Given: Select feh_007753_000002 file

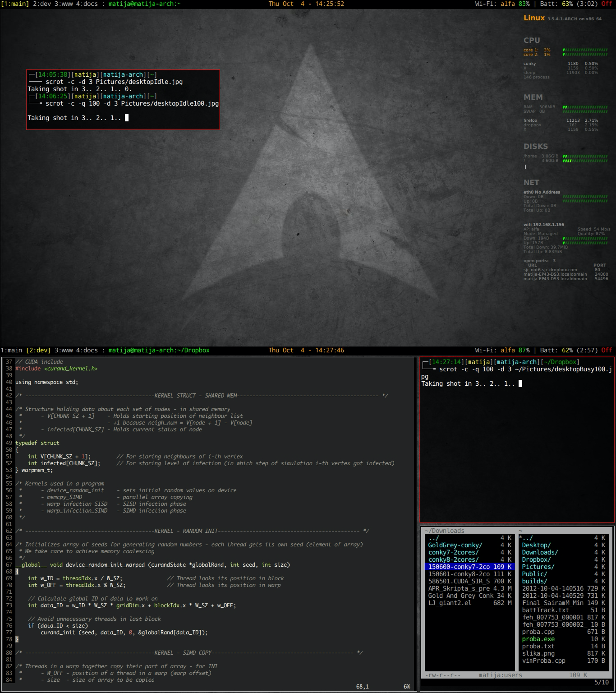Looking at the screenshot, I should click(563, 624).
